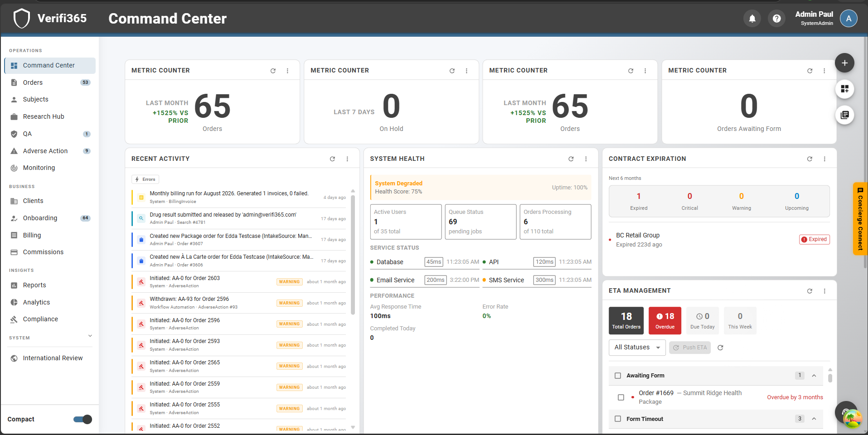The image size is (868, 435).
Task: Open options menu of Orders Awaiting Form card
Action: click(824, 71)
